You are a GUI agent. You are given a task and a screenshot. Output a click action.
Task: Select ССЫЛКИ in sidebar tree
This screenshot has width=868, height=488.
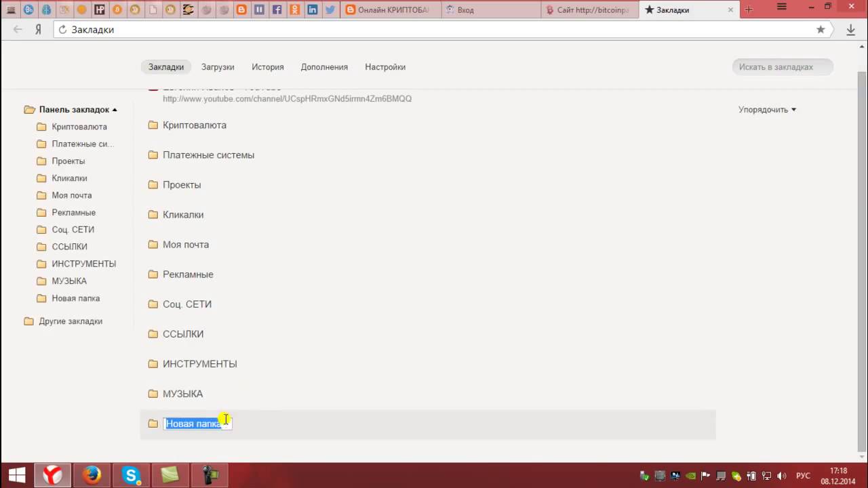(69, 247)
